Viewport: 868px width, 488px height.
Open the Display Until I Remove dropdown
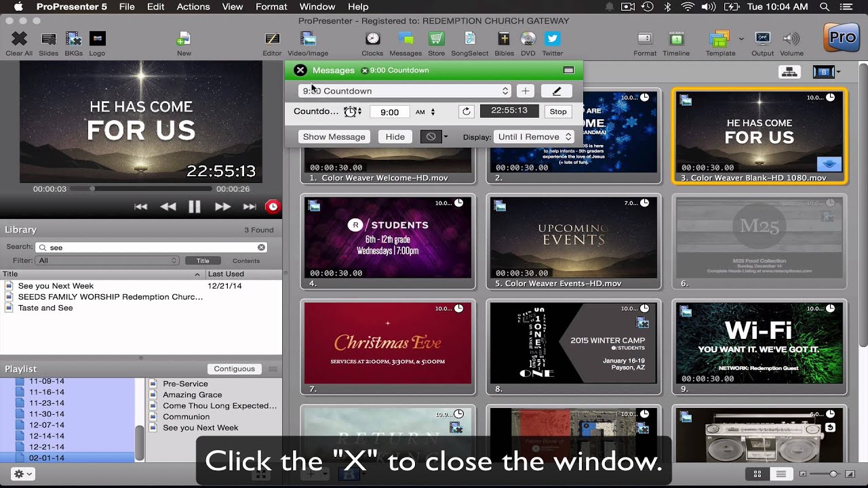point(534,137)
